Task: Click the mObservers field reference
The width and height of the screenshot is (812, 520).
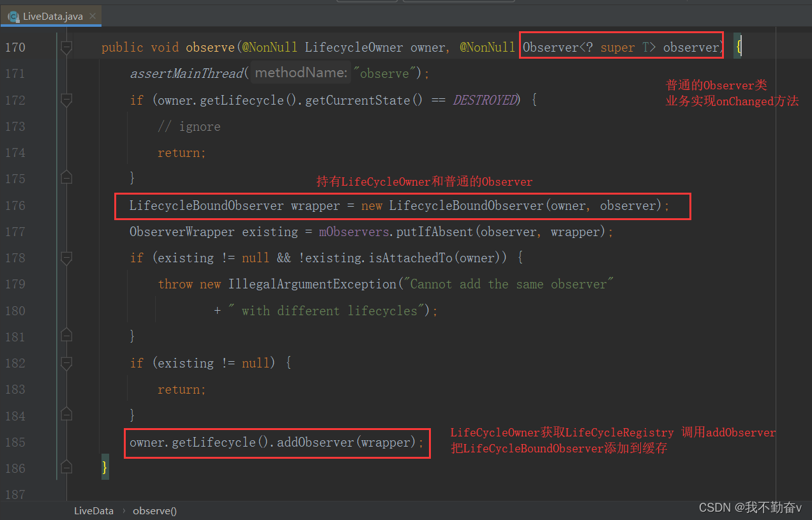Action: (354, 232)
